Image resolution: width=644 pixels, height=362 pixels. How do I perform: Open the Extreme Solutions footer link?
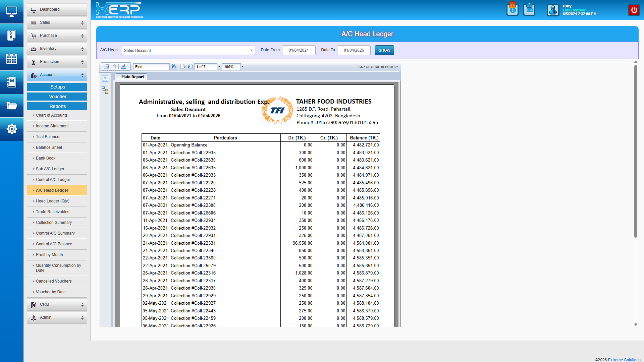click(624, 360)
